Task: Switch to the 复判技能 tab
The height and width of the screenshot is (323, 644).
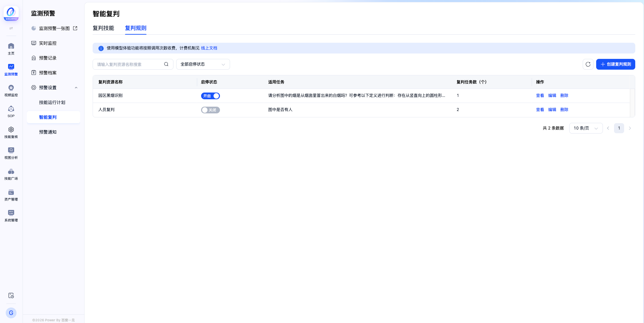Action: [103, 28]
